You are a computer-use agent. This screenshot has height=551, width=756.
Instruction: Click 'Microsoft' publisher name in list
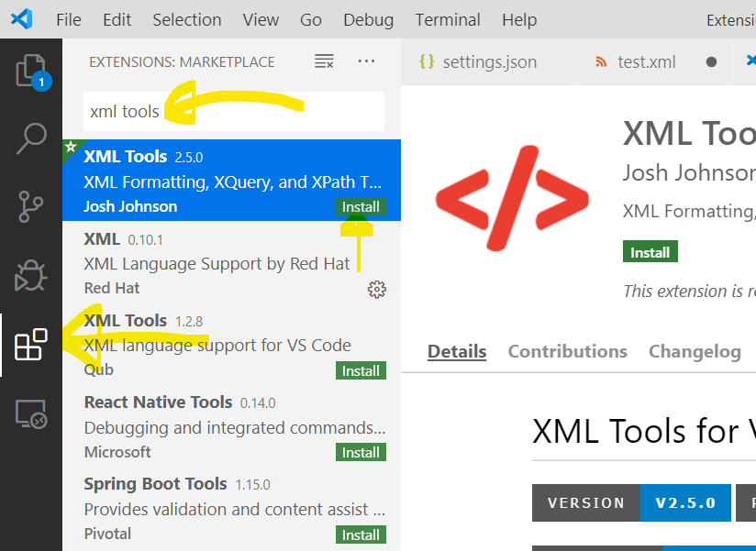[x=117, y=452]
